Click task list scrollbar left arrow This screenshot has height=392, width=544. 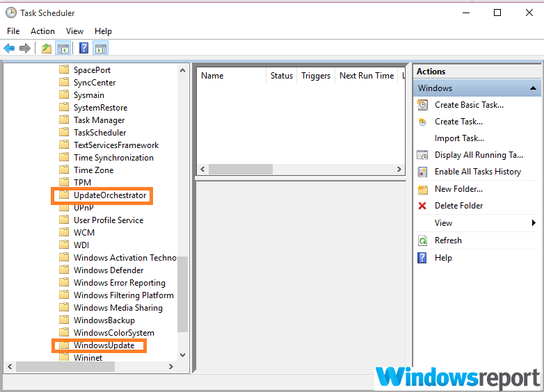202,169
